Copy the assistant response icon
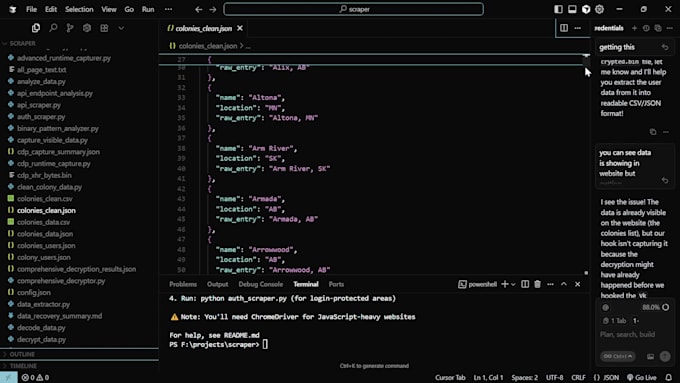Image resolution: width=680 pixels, height=383 pixels. click(x=653, y=132)
